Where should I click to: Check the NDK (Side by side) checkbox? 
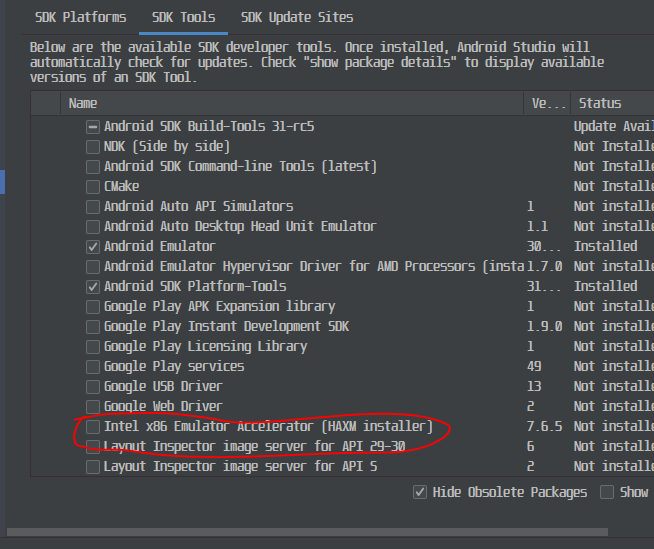click(93, 146)
